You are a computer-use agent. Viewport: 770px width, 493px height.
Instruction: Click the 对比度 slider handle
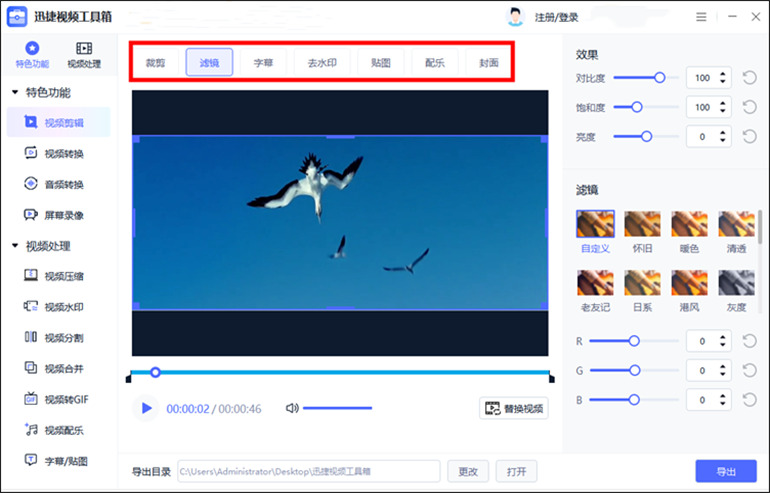(x=660, y=78)
